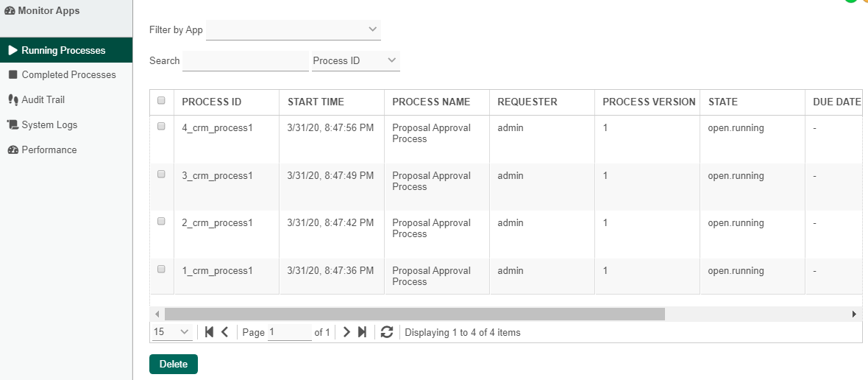Jump to last page of results
Viewport: 868px width, 380px height.
[x=362, y=332]
